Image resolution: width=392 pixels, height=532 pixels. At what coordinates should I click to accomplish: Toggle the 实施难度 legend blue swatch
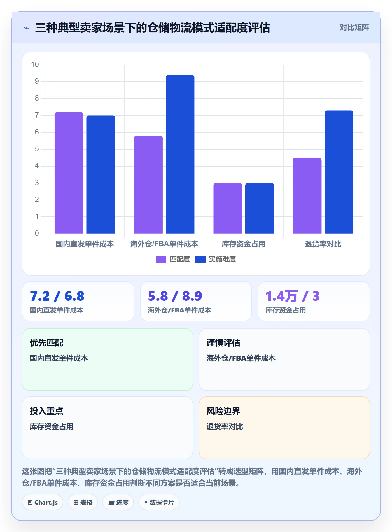(200, 259)
